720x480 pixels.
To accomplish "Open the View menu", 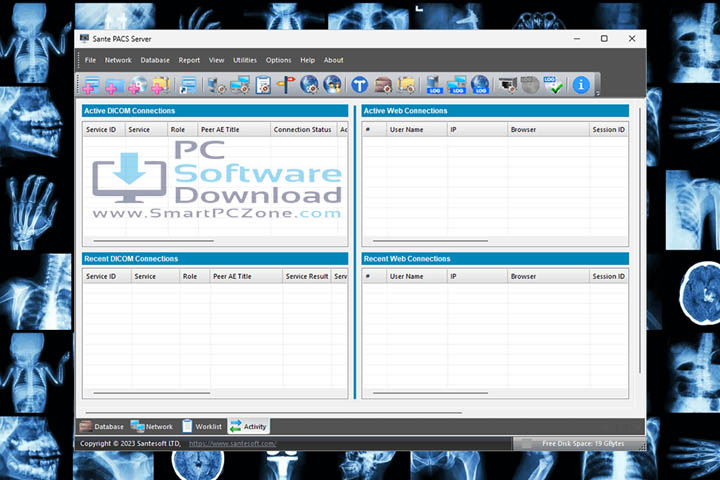I will pyautogui.click(x=216, y=60).
